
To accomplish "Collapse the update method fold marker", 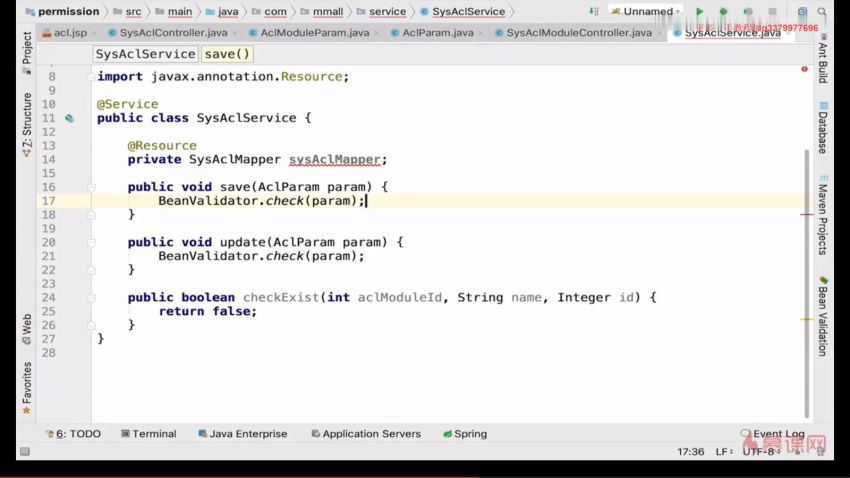I will [x=91, y=242].
